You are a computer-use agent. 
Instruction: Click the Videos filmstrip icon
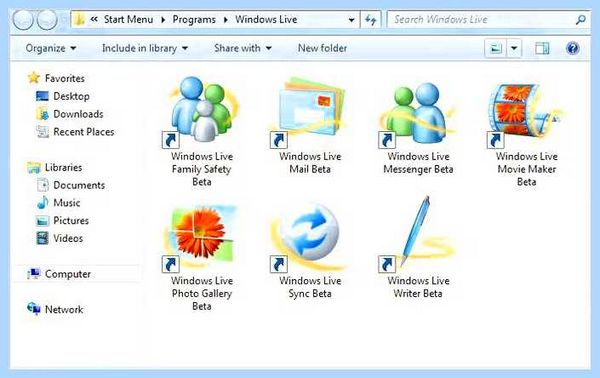coord(42,238)
